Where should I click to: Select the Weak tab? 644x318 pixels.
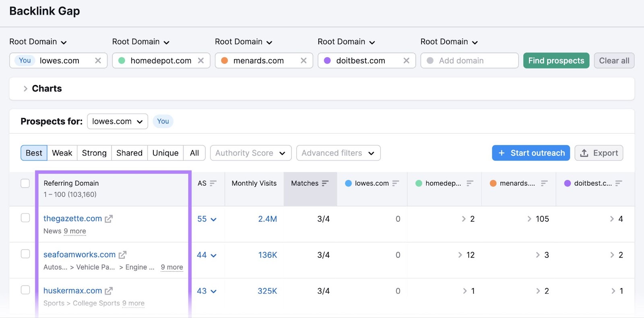62,153
